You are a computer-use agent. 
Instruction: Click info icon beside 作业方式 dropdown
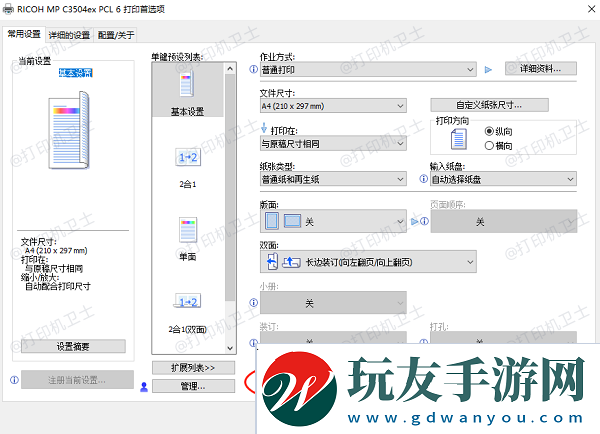[253, 69]
